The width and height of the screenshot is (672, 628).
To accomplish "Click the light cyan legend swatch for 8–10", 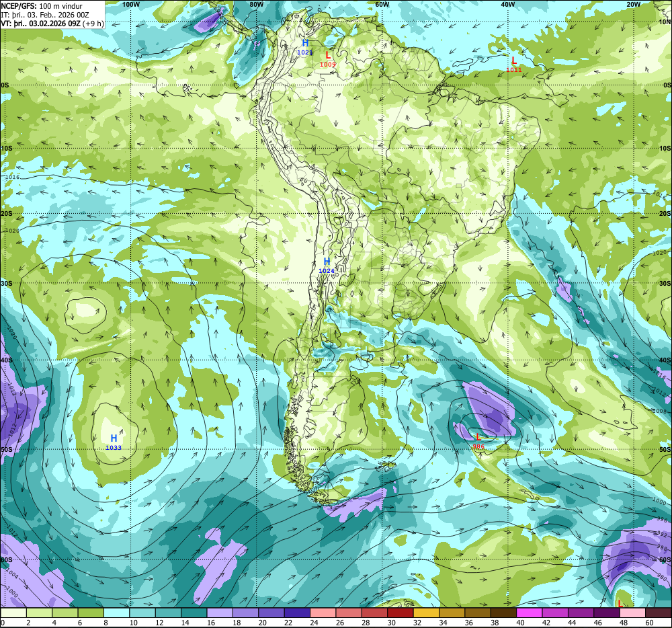I will 116,613.
